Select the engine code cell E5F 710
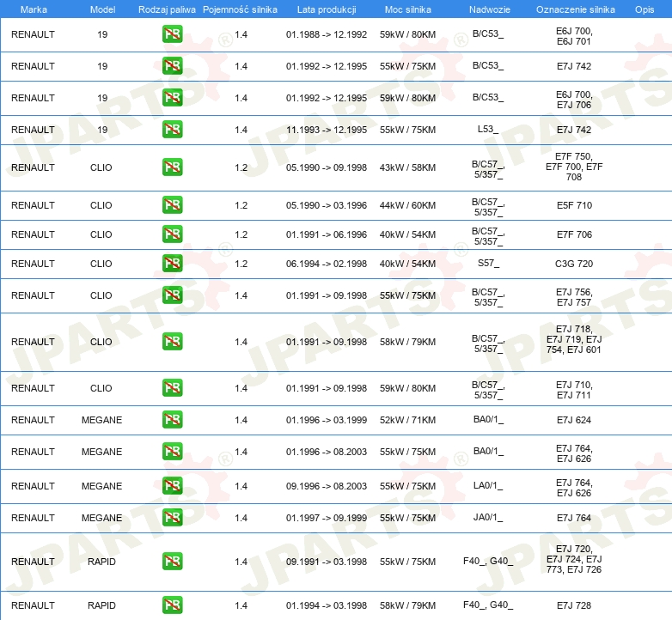This screenshot has height=620, width=672. point(574,205)
